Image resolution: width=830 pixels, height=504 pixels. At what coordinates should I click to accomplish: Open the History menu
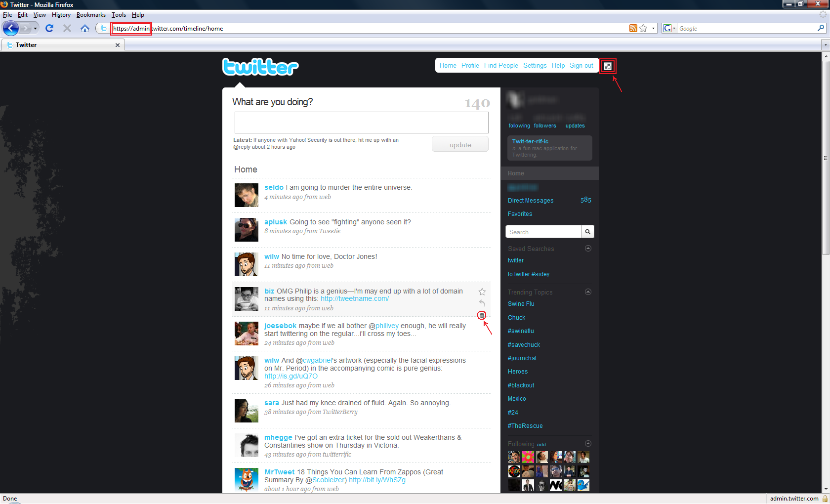61,15
